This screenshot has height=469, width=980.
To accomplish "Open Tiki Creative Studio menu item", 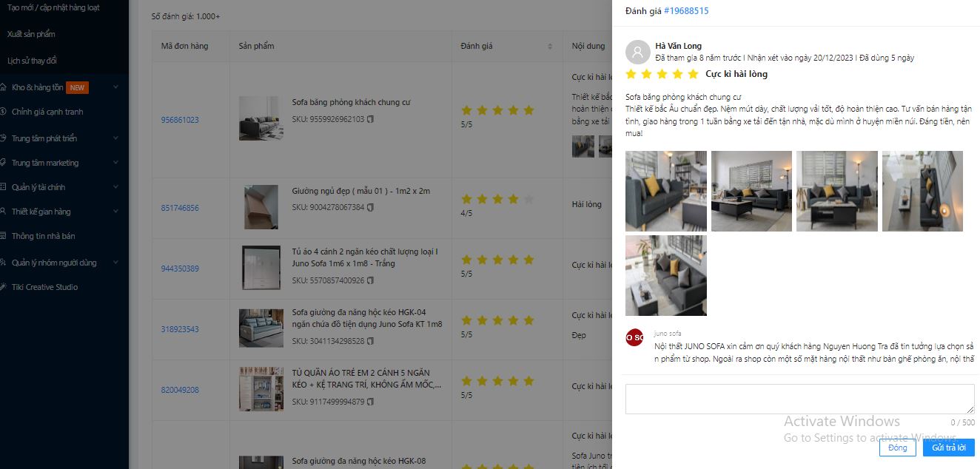I will [x=44, y=287].
